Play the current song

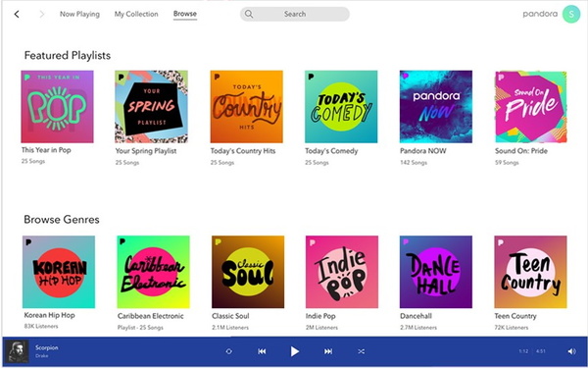(x=295, y=351)
